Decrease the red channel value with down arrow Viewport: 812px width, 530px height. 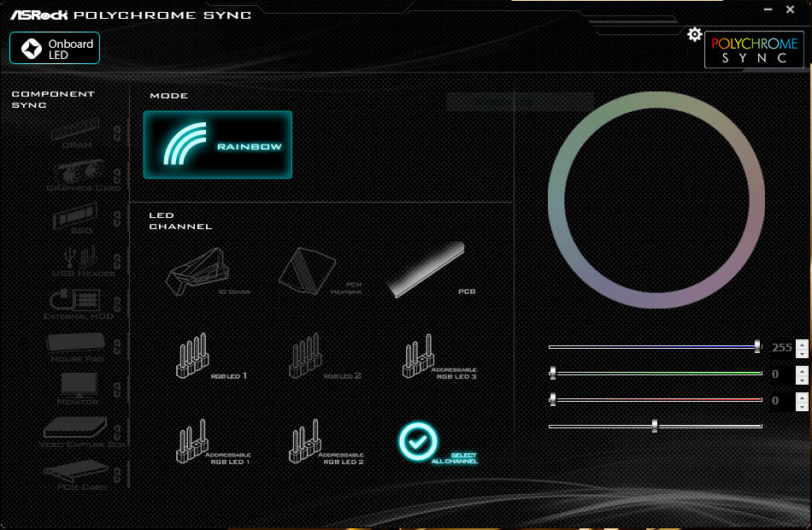(802, 406)
